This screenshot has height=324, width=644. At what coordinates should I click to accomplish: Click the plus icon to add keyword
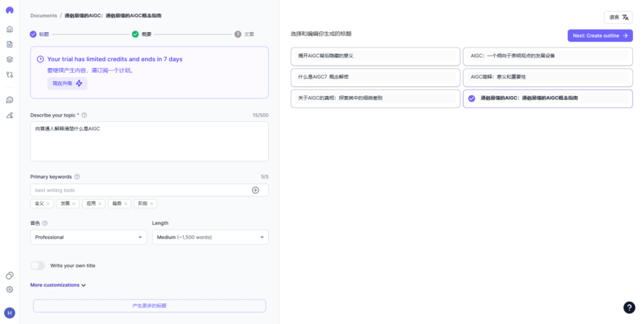click(255, 190)
